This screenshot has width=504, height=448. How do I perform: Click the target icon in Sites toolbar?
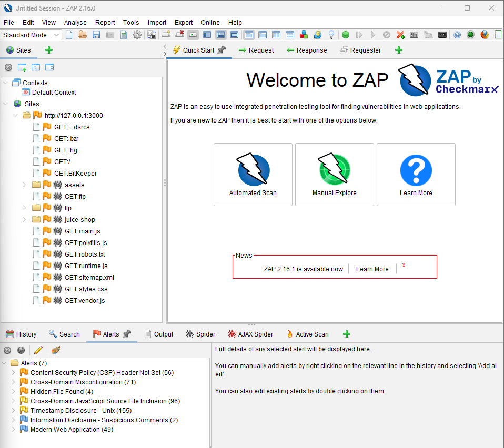pyautogui.click(x=8, y=67)
